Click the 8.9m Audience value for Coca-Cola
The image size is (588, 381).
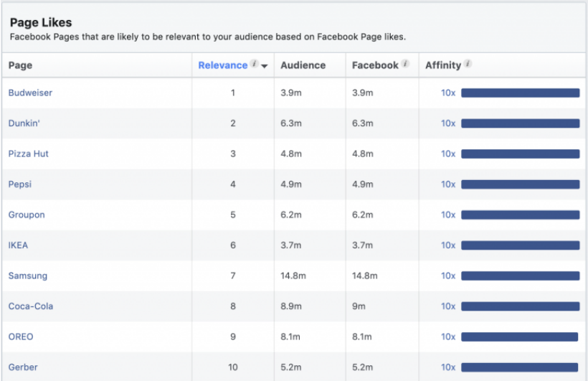[x=291, y=306]
